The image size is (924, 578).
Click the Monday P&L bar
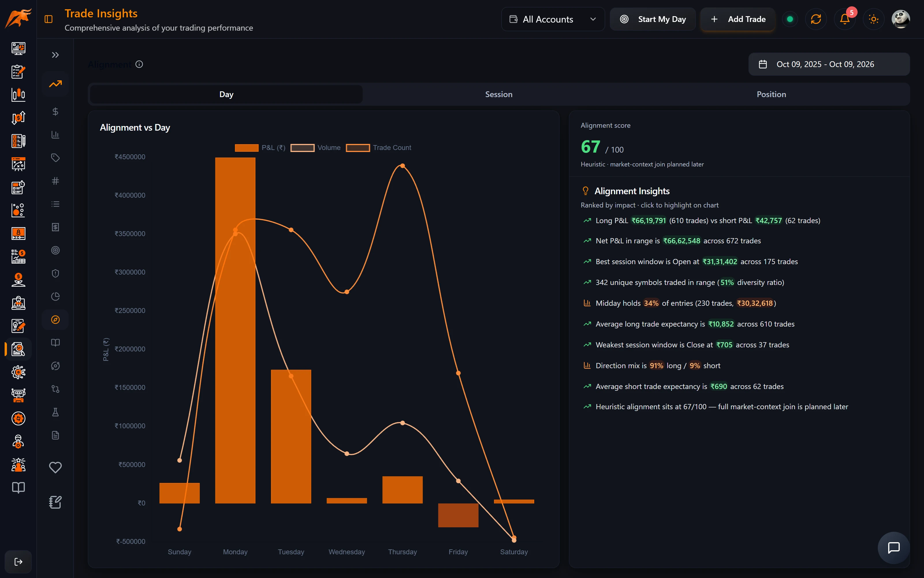click(235, 330)
